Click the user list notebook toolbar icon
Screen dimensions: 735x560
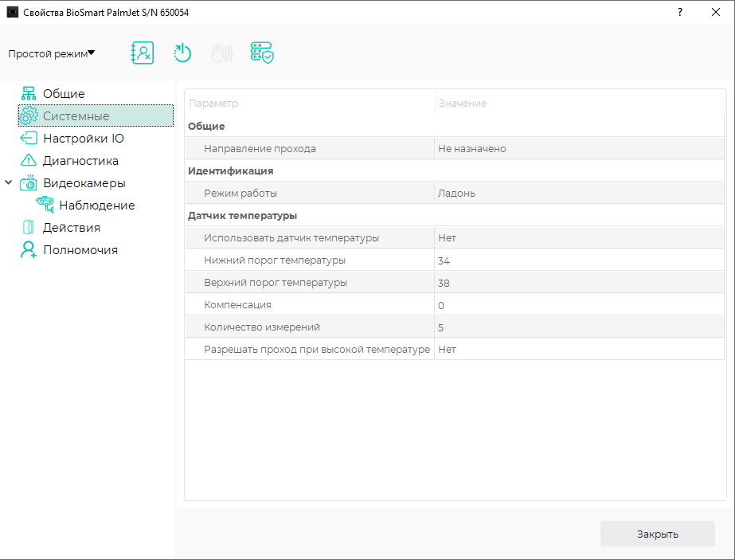coord(142,53)
